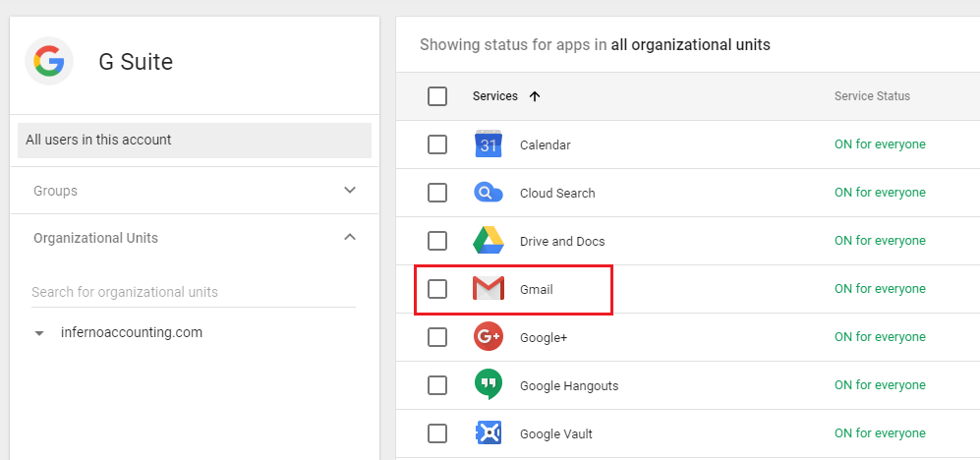Open the Cloud Search service name

coord(557,193)
